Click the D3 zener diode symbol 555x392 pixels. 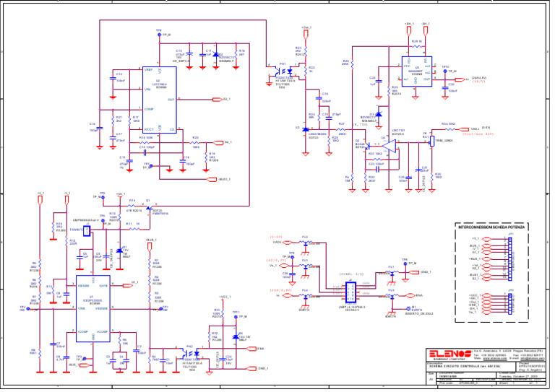[x=379, y=114]
